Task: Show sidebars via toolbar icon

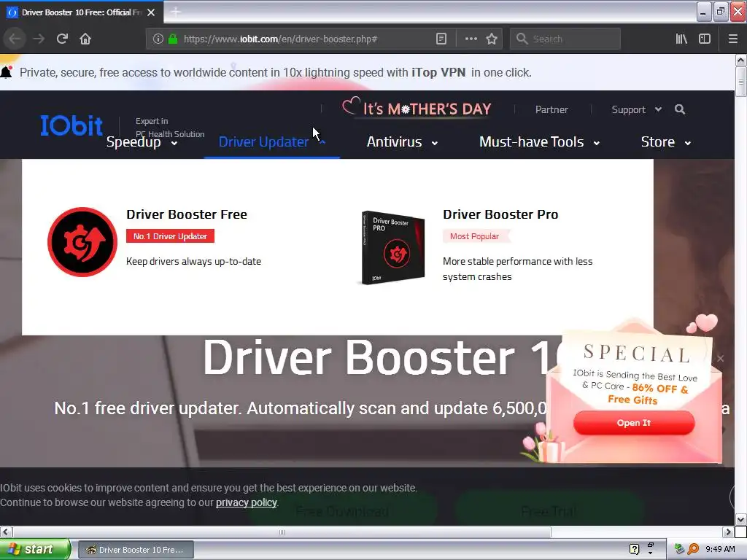Action: coord(705,39)
